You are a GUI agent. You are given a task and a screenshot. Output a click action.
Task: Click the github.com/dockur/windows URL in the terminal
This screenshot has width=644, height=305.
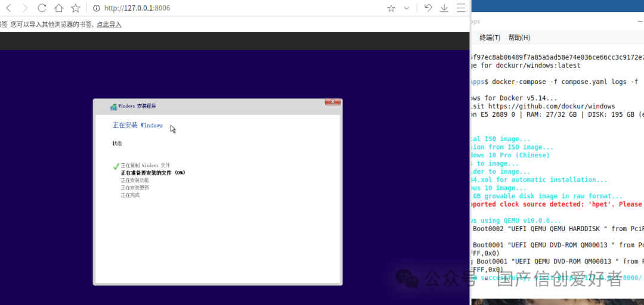click(552, 106)
